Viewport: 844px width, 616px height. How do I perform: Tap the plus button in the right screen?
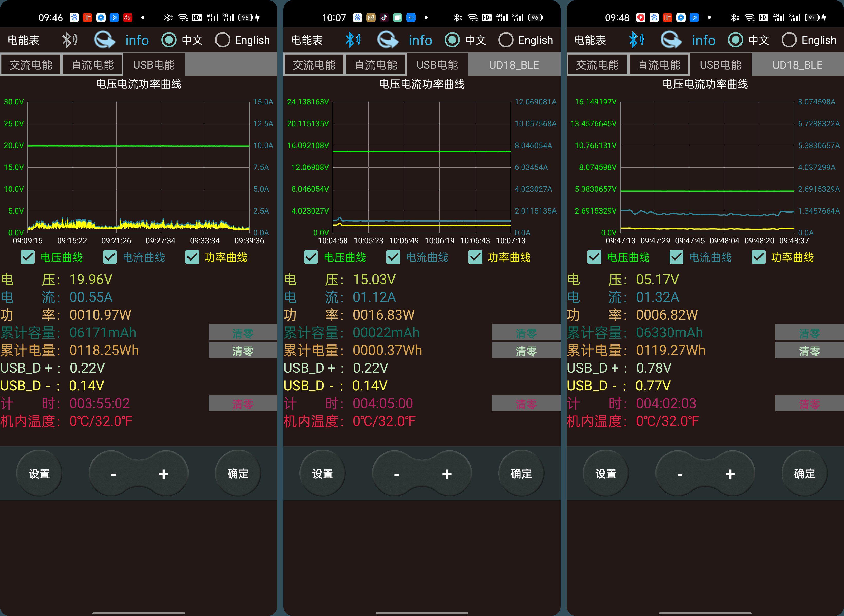(x=730, y=474)
